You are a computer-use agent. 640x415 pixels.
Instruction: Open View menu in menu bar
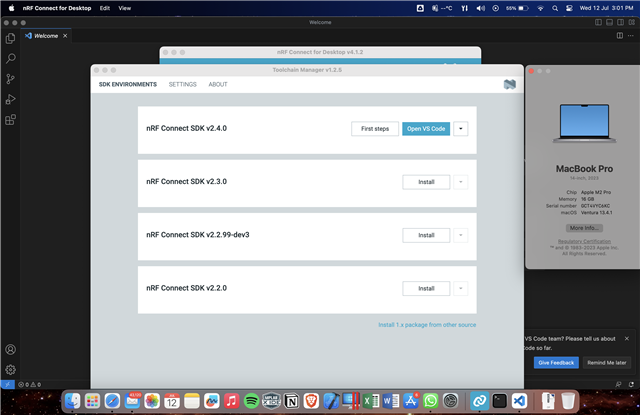pyautogui.click(x=124, y=8)
